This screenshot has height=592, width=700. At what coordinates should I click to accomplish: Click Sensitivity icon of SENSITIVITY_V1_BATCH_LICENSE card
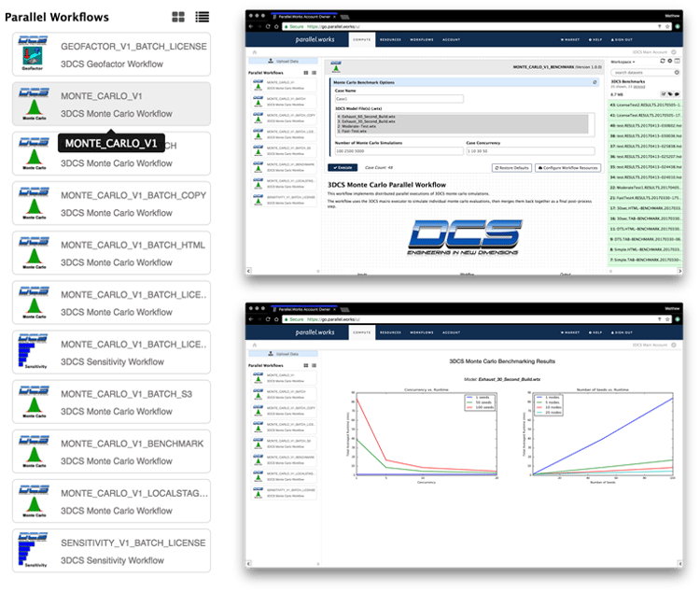tap(33, 550)
